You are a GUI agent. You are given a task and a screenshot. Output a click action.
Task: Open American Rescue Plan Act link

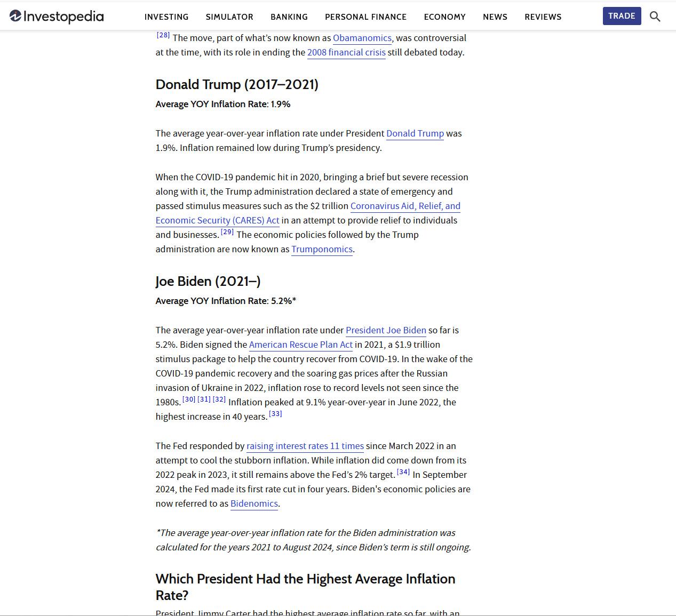click(x=301, y=345)
